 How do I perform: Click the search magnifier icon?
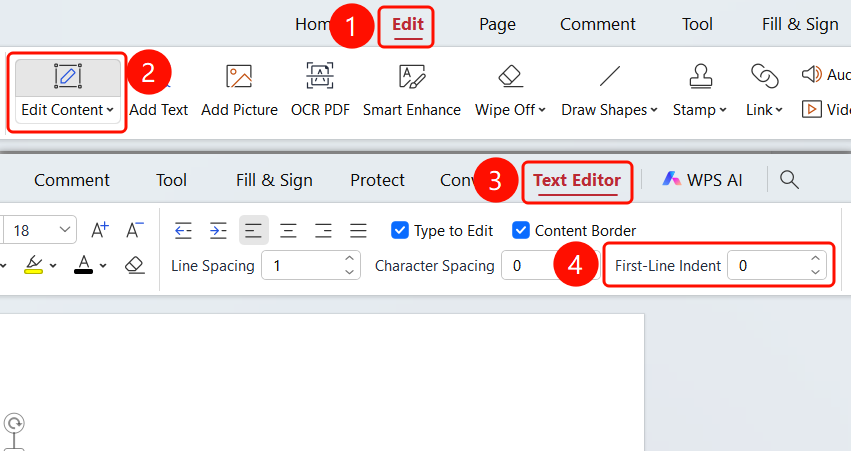click(x=789, y=180)
